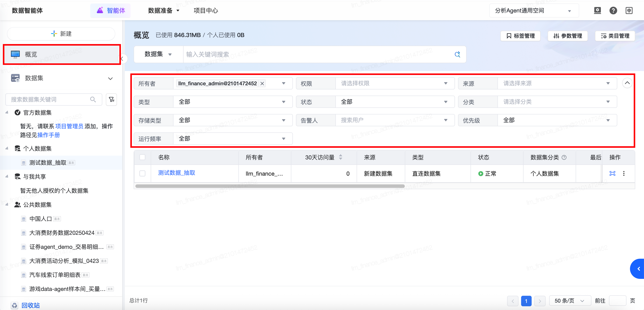
Task: Open the 操作手册 link
Action: click(48, 135)
